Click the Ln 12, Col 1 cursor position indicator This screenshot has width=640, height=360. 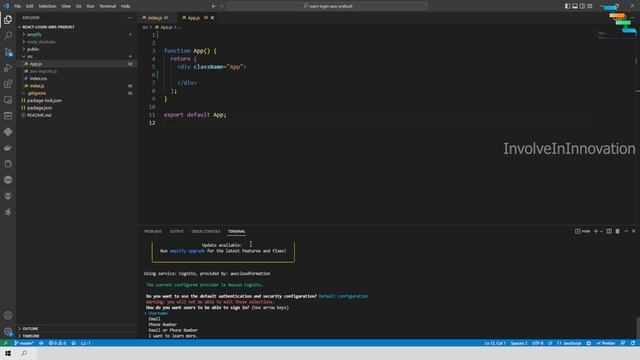click(495, 343)
